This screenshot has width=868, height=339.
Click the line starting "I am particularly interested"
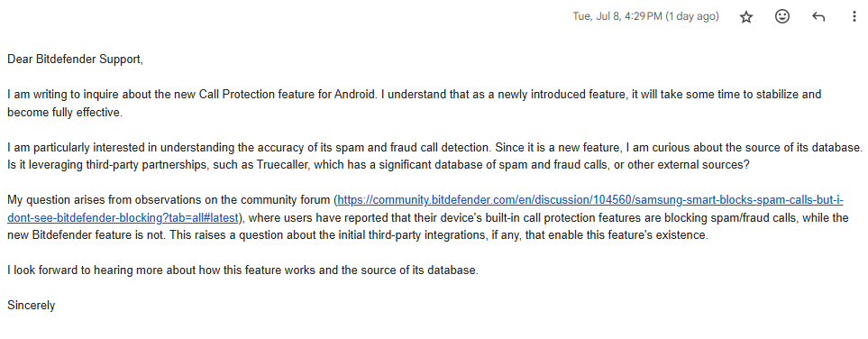tap(434, 148)
